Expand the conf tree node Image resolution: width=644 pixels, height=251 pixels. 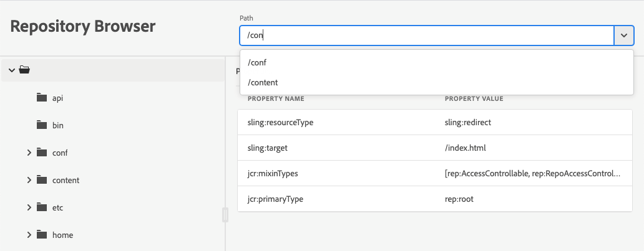click(29, 153)
